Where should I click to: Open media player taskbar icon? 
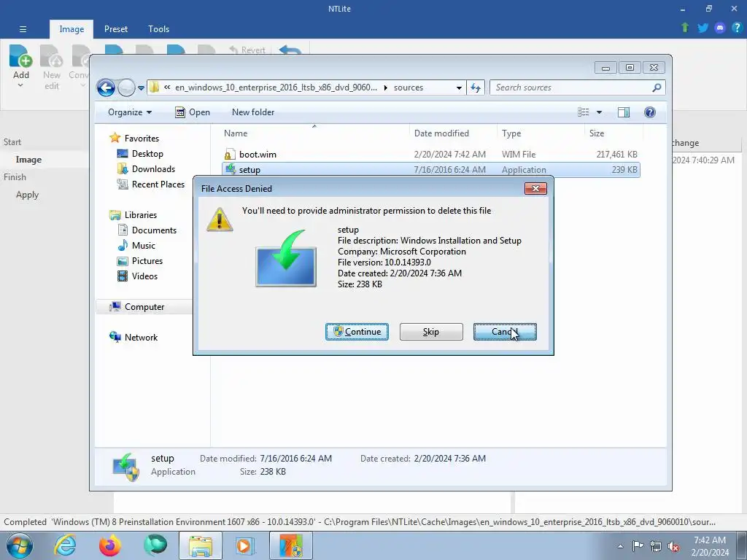pos(245,545)
